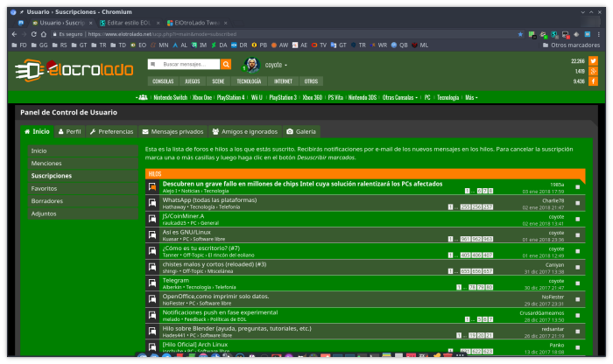
Task: Expand the Otras Consolas dropdown
Action: (x=400, y=97)
